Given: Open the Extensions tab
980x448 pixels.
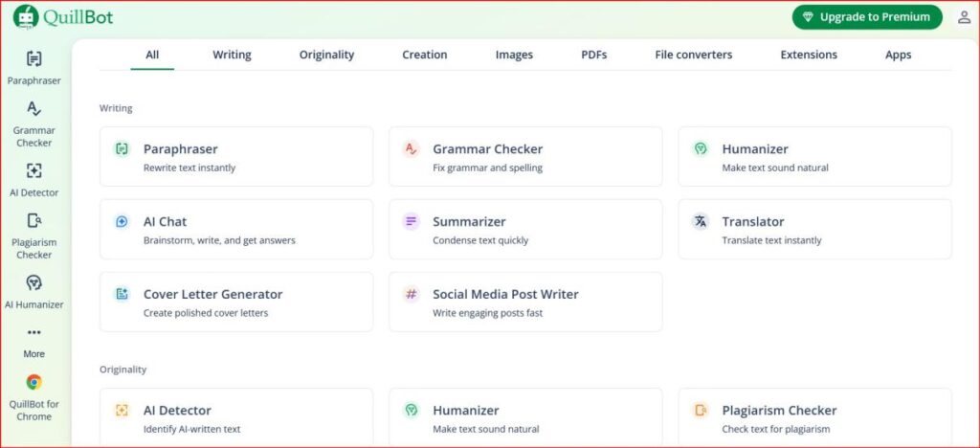Looking at the screenshot, I should point(809,55).
